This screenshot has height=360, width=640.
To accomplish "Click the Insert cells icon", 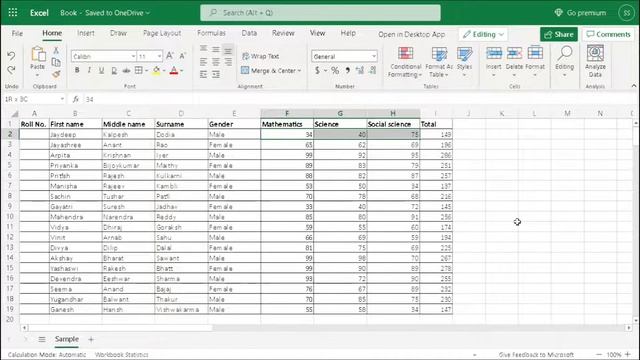I will (x=493, y=53).
